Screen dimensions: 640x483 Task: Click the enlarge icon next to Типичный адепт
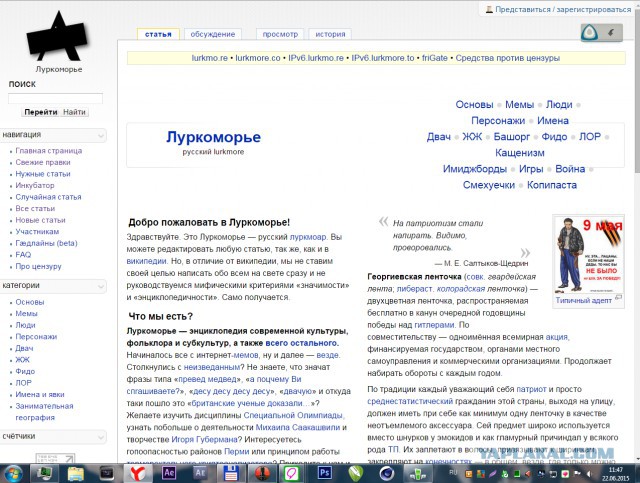[618, 297]
